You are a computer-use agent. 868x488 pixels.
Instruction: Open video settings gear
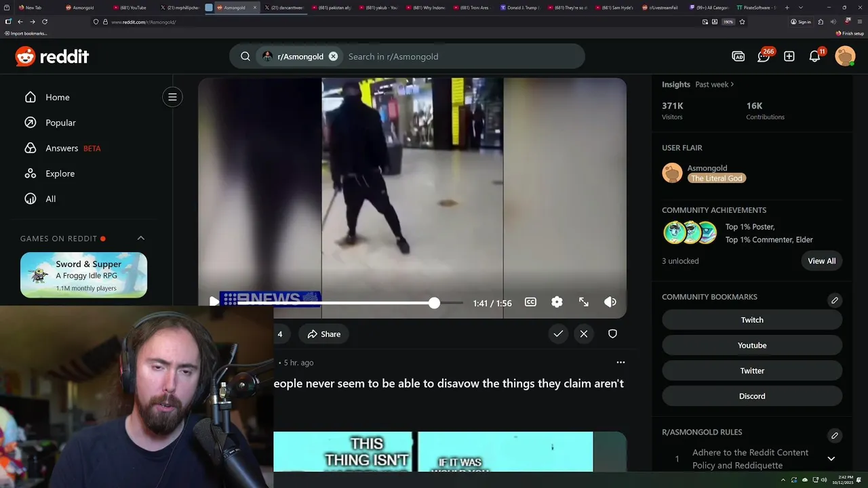557,302
